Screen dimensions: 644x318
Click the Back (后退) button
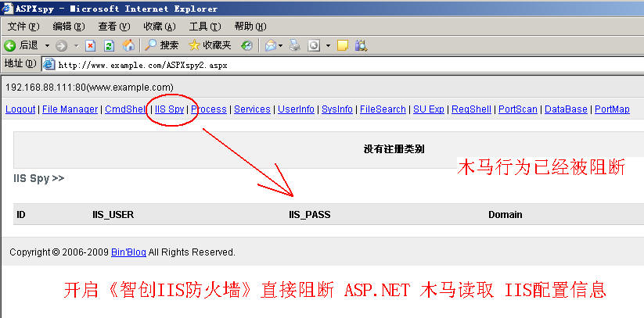[21, 45]
